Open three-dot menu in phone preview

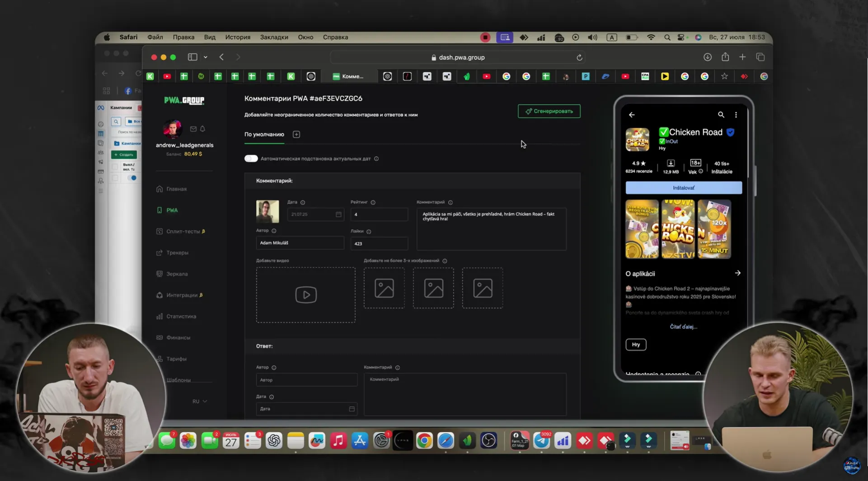click(736, 115)
